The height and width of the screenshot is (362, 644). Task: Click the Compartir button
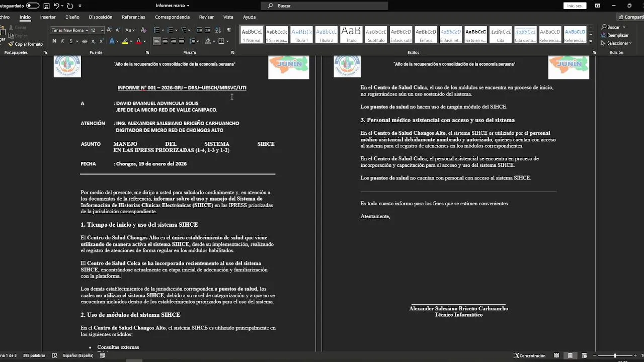click(x=631, y=17)
